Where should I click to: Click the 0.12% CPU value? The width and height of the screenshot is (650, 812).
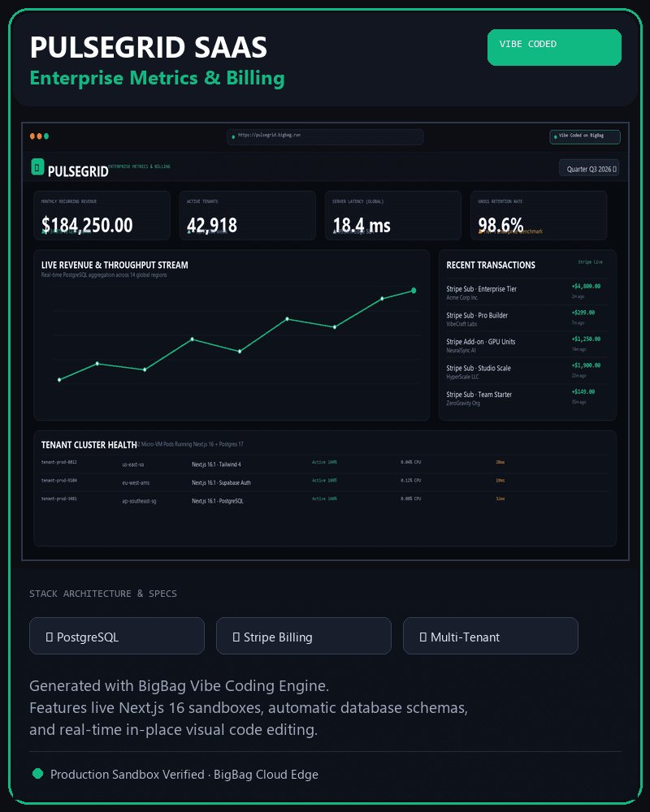pos(410,480)
